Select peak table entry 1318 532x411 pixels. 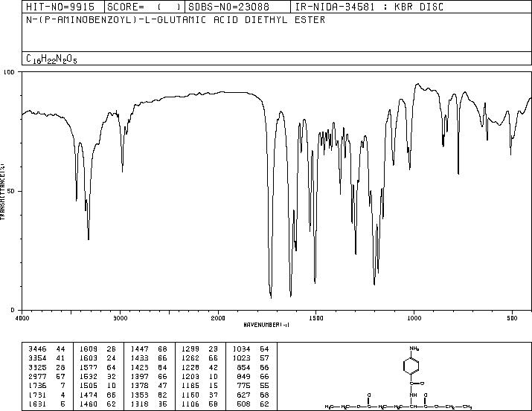pos(139,404)
